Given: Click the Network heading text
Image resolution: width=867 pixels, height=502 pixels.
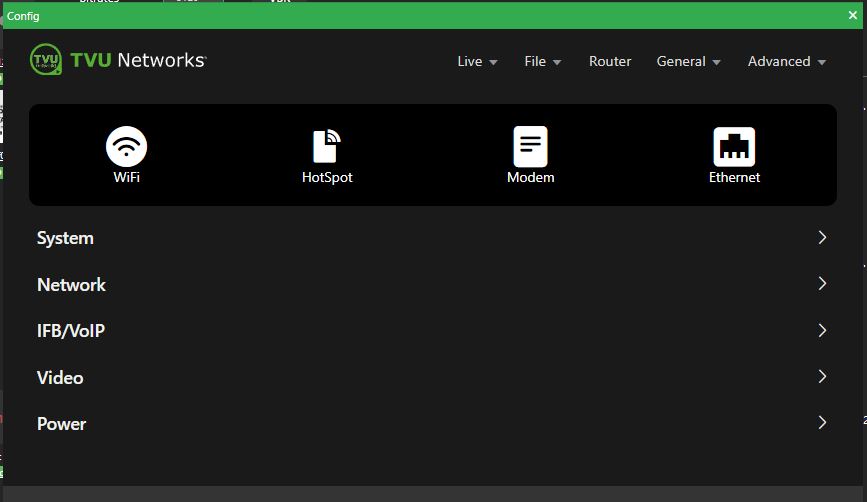Looking at the screenshot, I should click(x=71, y=285).
